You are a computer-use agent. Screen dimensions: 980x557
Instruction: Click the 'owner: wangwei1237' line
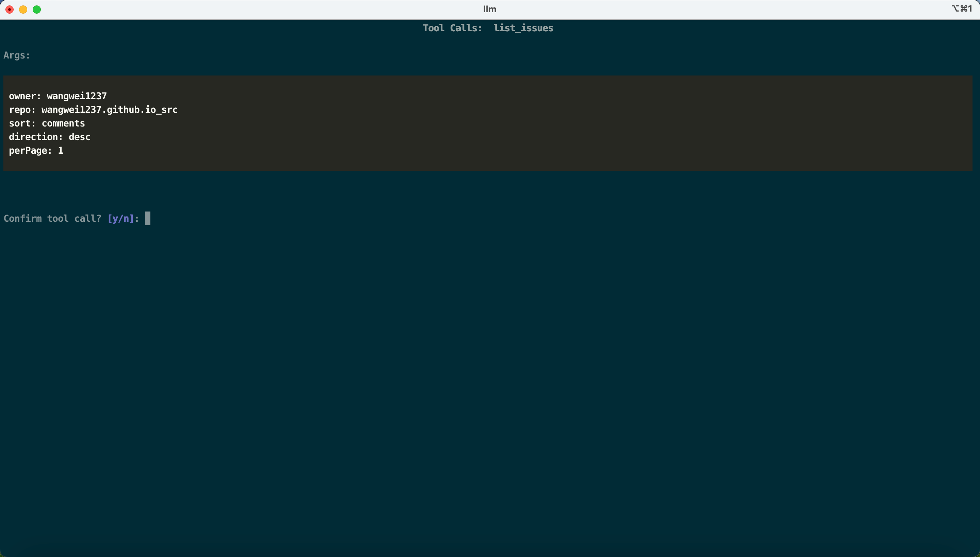58,96
